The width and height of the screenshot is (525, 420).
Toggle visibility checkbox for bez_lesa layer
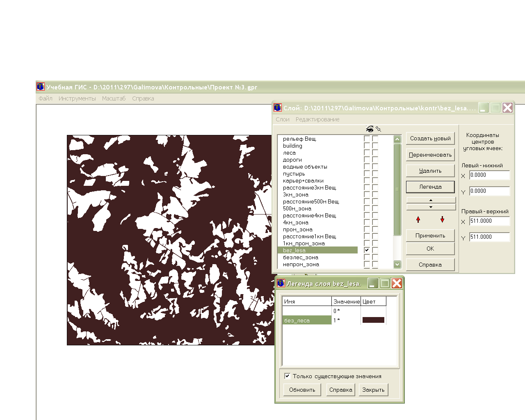click(367, 250)
